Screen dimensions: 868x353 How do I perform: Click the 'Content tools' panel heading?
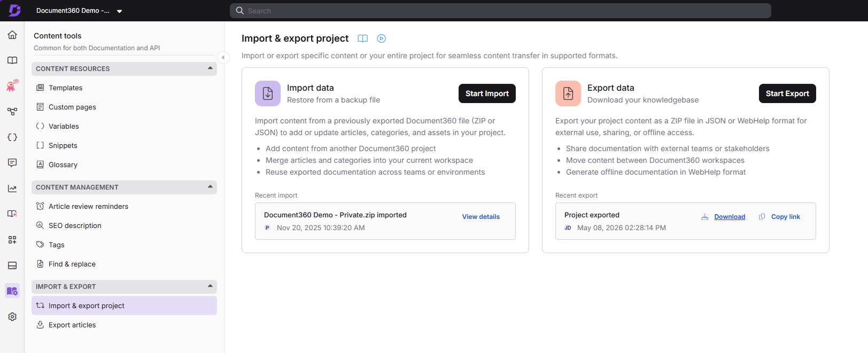[x=58, y=36]
